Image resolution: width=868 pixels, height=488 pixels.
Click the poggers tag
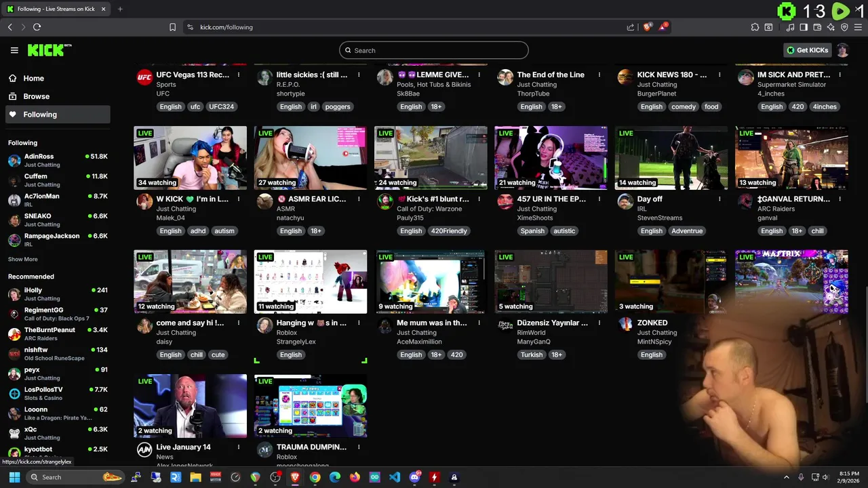pyautogui.click(x=338, y=106)
